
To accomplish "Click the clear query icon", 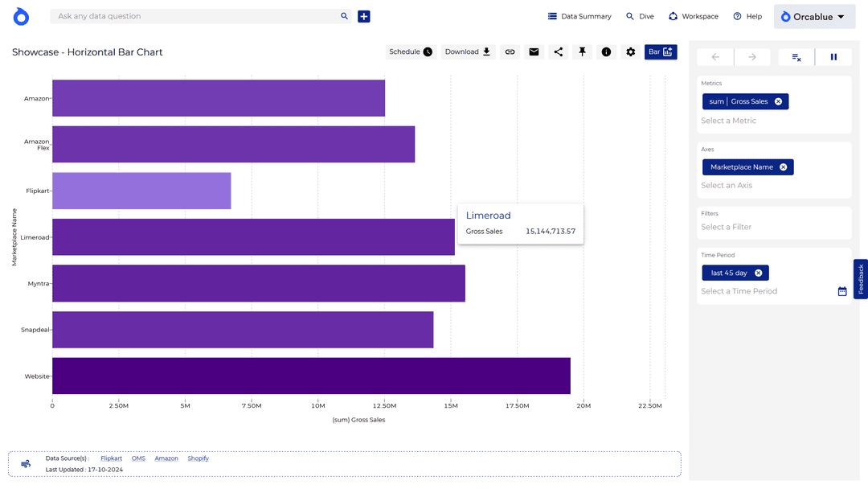I will (796, 57).
